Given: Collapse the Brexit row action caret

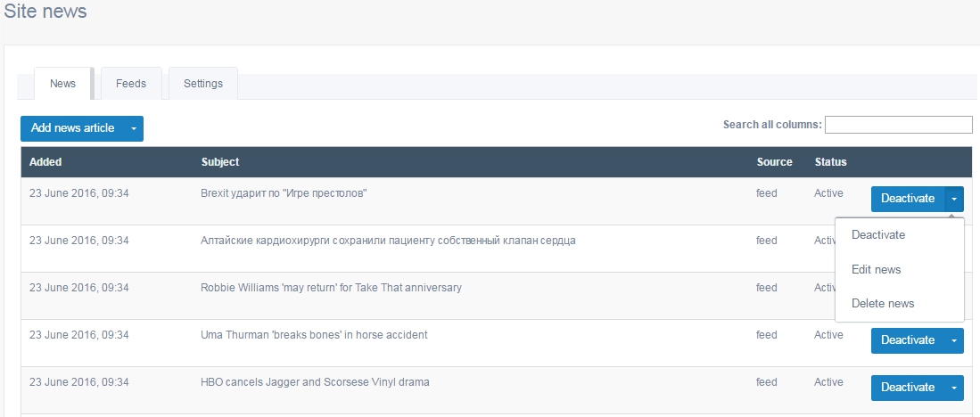Looking at the screenshot, I should pos(954,199).
